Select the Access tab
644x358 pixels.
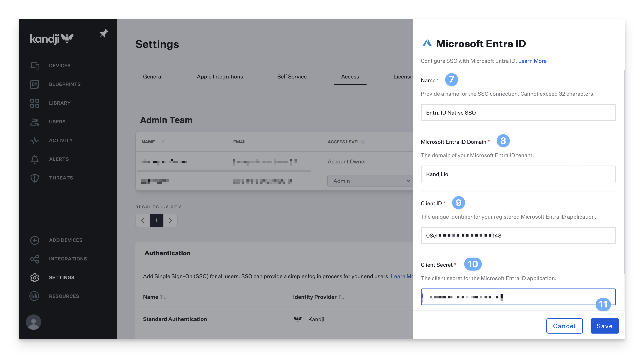click(x=350, y=77)
